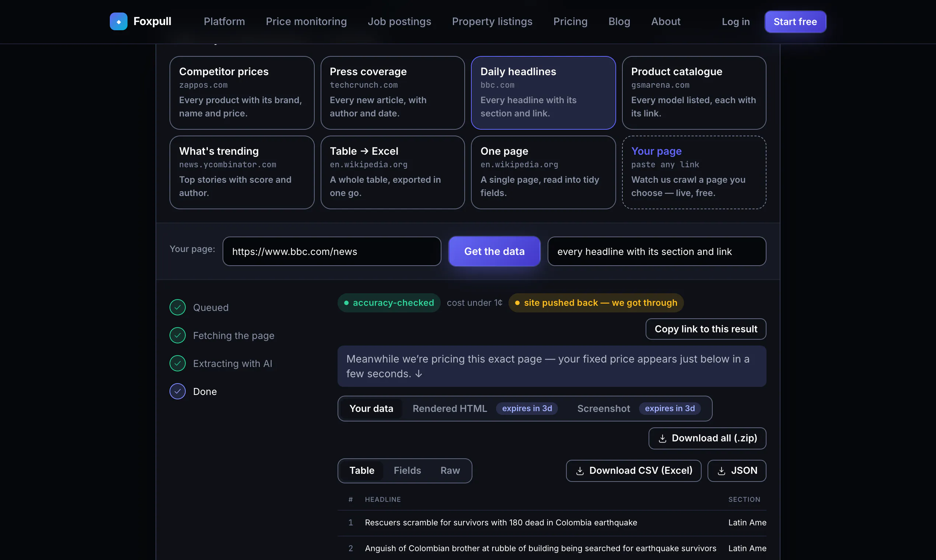The image size is (936, 560).
Task: Click the accuracy-checked badge
Action: tap(389, 303)
